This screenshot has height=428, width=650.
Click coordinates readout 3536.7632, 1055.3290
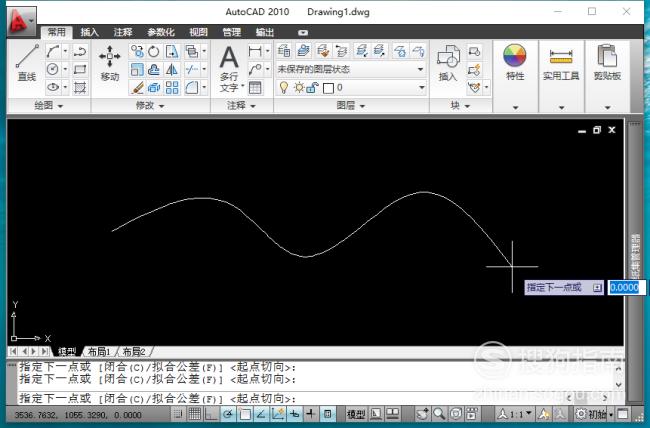[78, 415]
